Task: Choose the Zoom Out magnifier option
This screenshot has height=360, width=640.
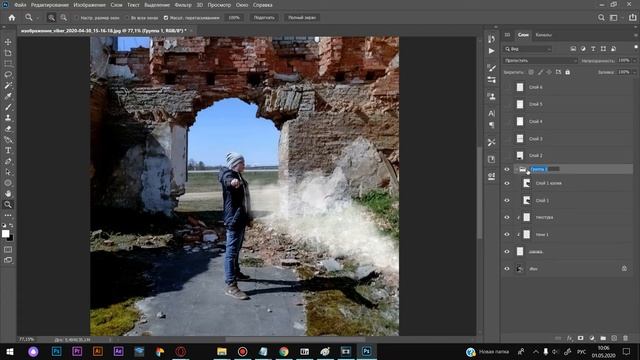Action: (x=63, y=18)
